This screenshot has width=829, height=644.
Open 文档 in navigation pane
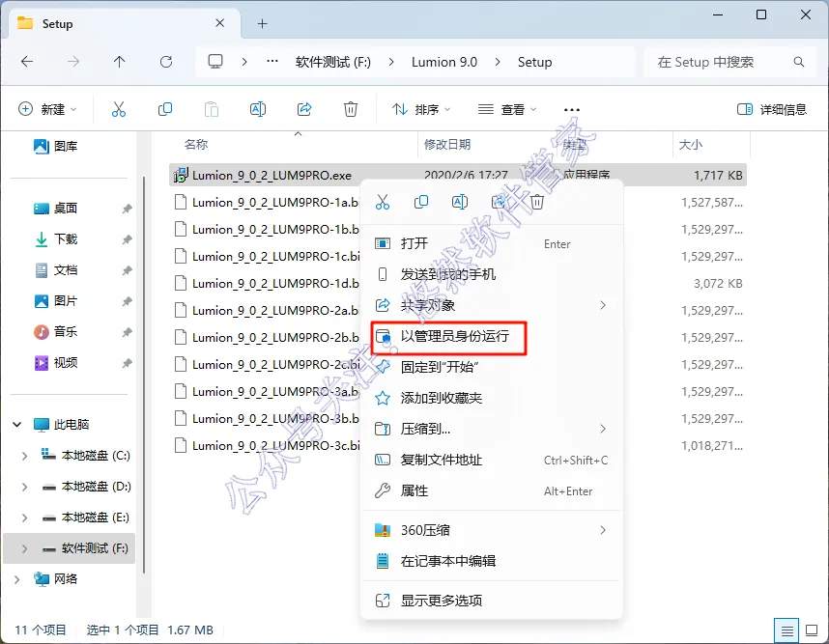(x=55, y=270)
